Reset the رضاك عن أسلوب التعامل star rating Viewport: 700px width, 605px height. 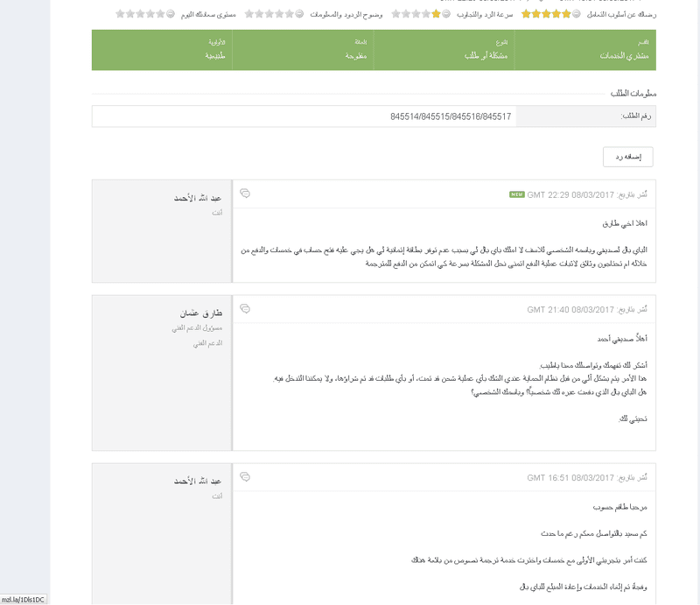point(577,14)
